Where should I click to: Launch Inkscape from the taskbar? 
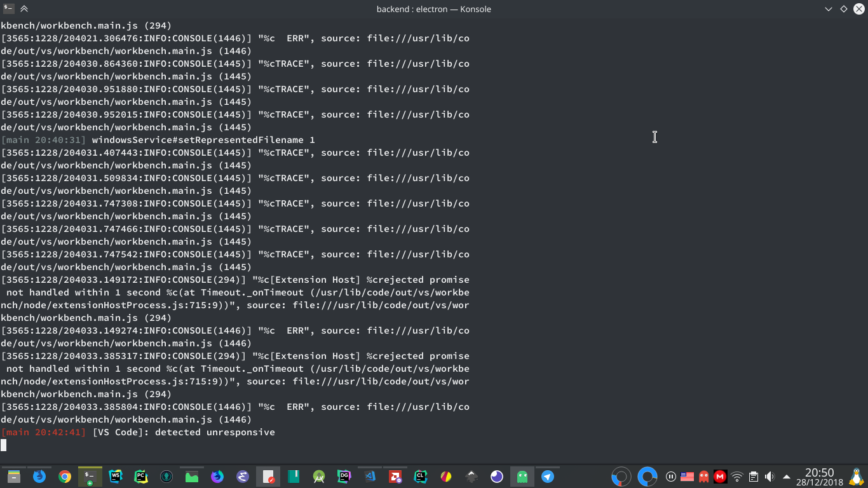coord(472,477)
